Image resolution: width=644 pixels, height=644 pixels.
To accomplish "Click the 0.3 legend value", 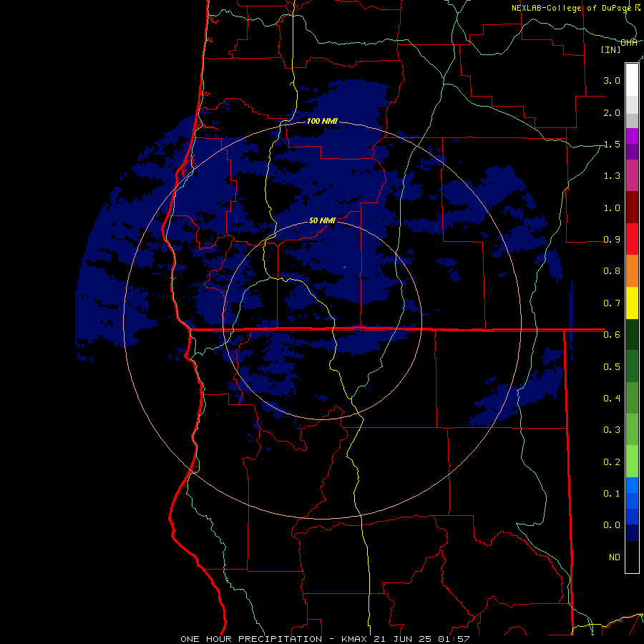I will [612, 429].
